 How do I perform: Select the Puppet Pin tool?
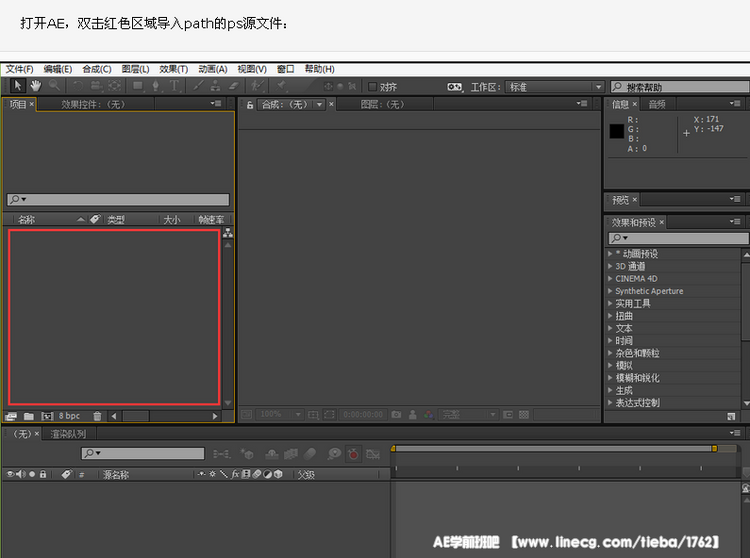tap(281, 86)
